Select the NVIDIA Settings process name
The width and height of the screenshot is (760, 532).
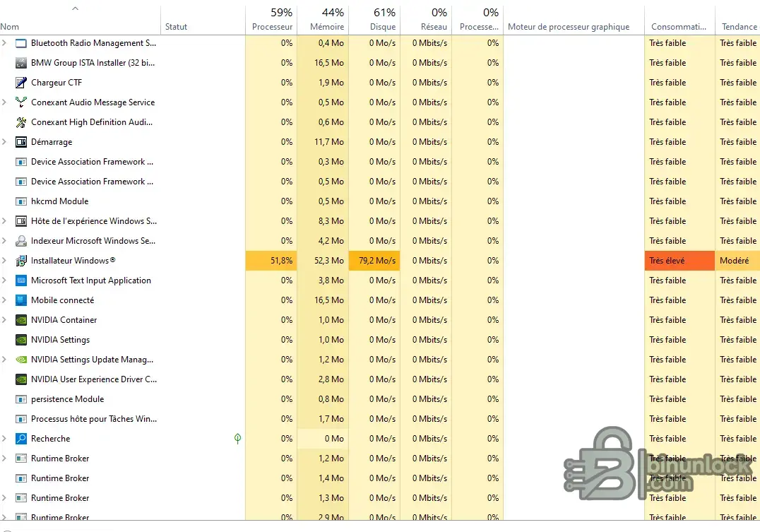point(60,340)
